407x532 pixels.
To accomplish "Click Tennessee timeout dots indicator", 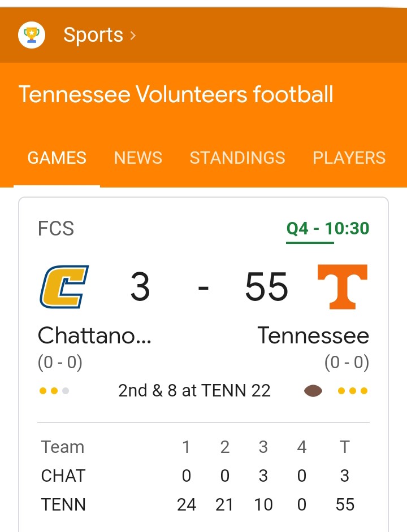I will point(353,391).
